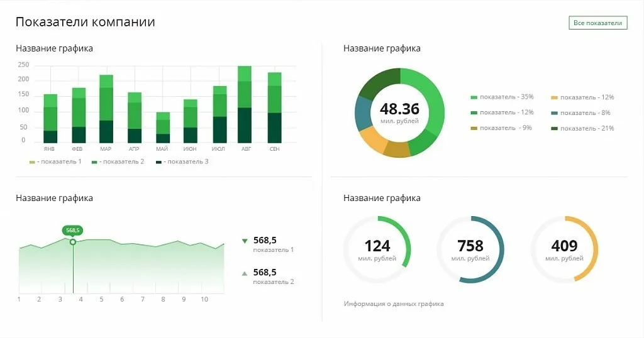The width and height of the screenshot is (644, 338).
Task: Click the МАР bar in the bar chart
Action: (x=106, y=109)
